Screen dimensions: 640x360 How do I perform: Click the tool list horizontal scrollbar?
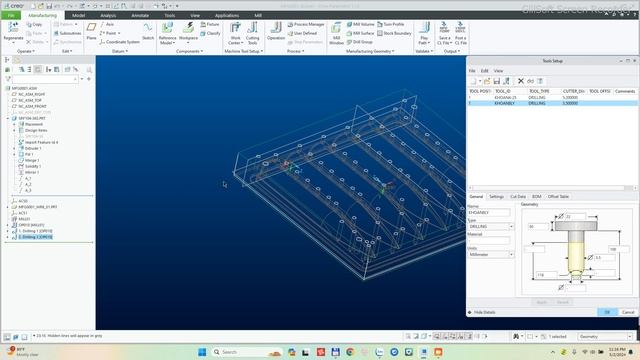click(552, 188)
